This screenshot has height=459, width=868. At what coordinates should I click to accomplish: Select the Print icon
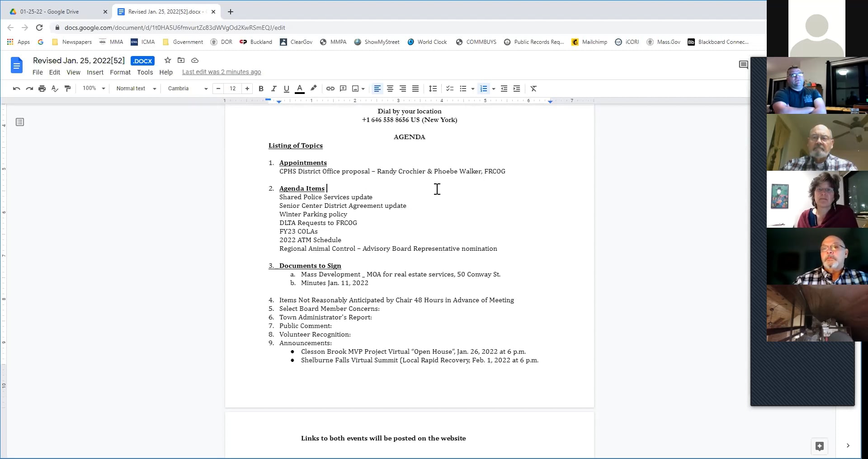coord(42,89)
